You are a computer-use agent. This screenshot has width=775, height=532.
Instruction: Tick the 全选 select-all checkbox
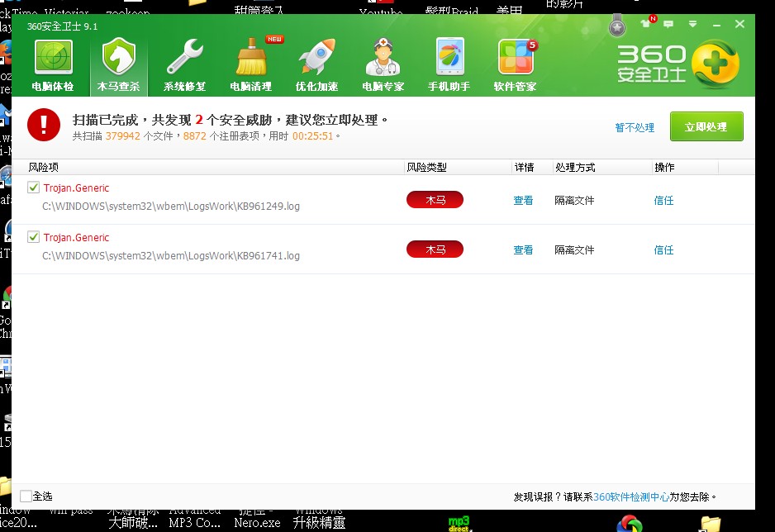coord(26,496)
